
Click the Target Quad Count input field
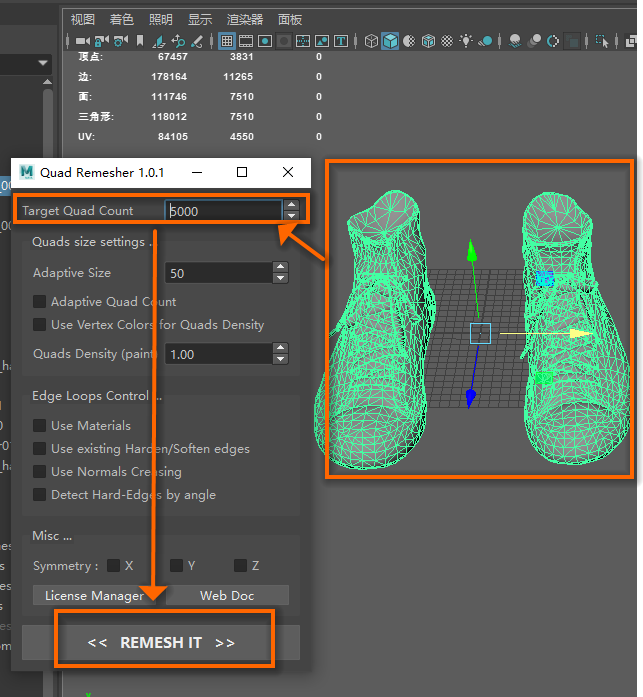coord(223,211)
